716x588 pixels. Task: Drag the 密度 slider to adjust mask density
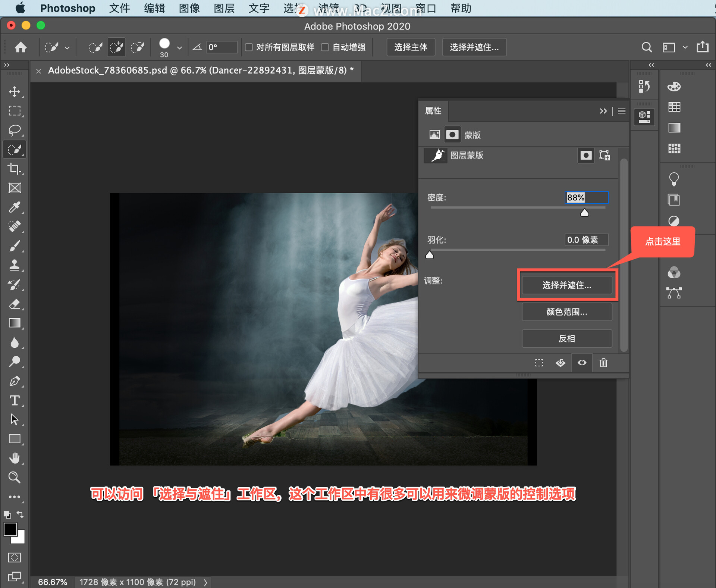tap(586, 213)
